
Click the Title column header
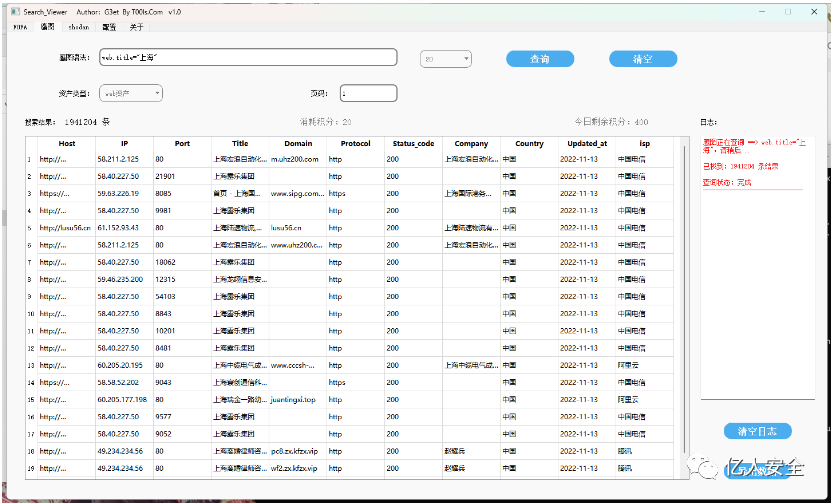pos(240,144)
